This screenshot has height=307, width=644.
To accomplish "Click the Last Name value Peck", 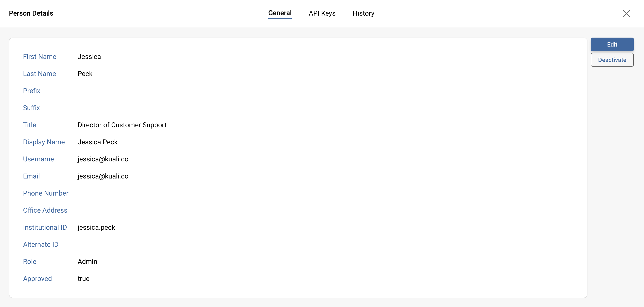I will 85,74.
